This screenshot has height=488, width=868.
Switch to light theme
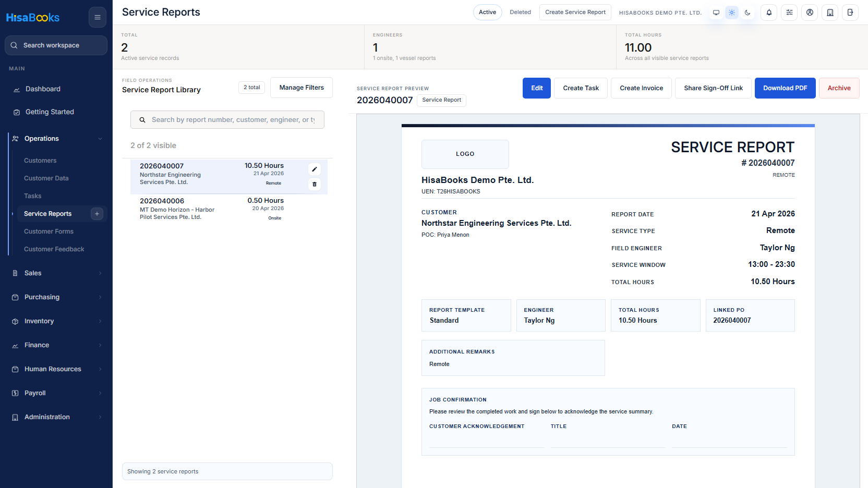pyautogui.click(x=732, y=13)
